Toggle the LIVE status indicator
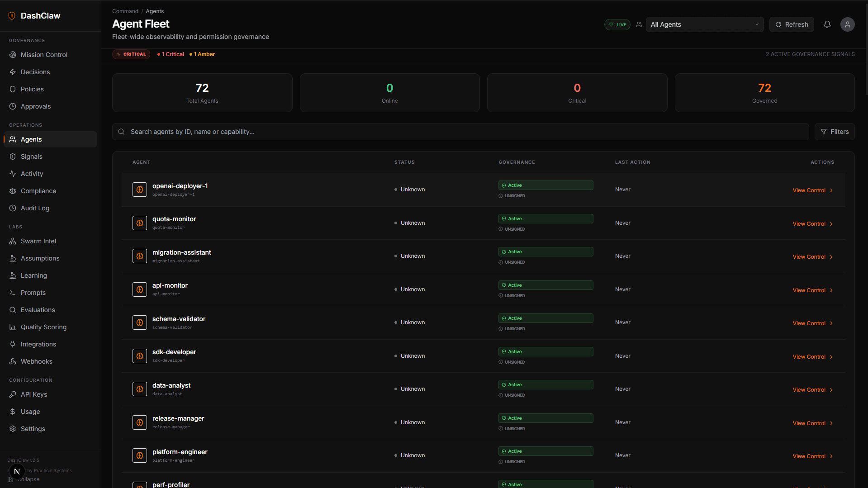Viewport: 868px width, 488px height. (x=617, y=24)
